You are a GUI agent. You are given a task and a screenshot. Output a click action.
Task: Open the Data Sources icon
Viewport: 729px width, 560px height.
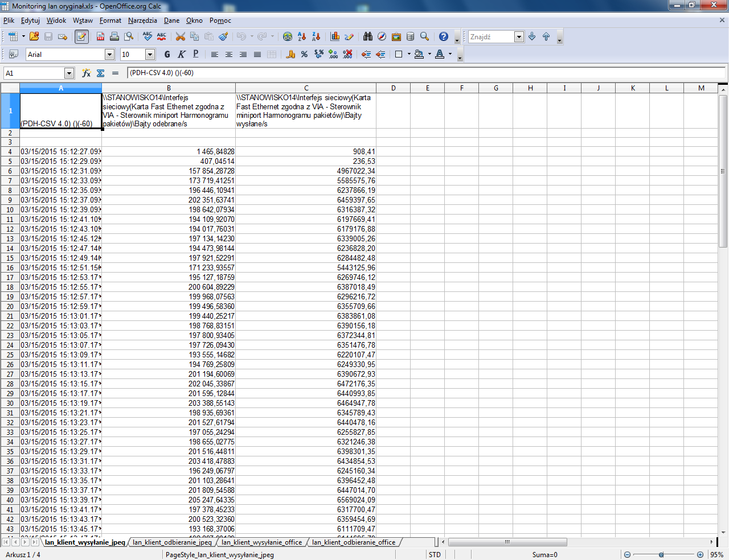pyautogui.click(x=410, y=36)
